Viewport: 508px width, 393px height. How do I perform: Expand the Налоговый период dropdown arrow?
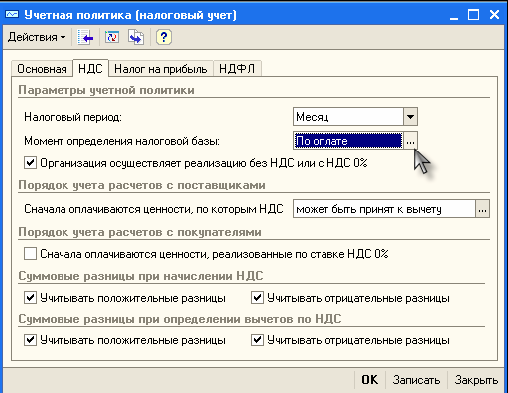tap(410, 117)
